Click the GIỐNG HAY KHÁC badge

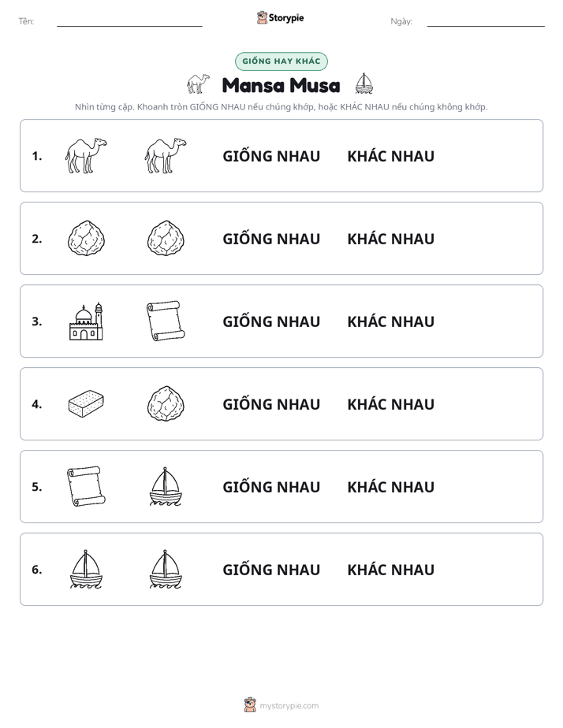[281, 61]
